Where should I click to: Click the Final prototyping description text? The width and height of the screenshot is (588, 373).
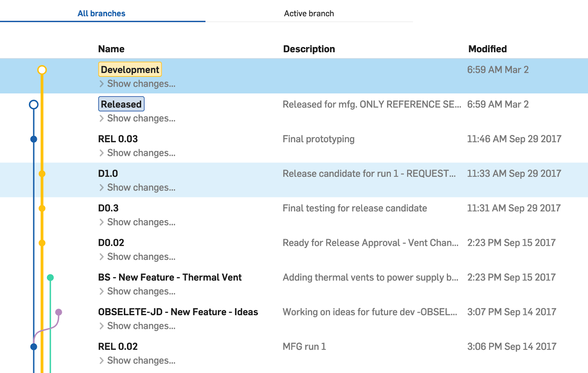coord(318,139)
